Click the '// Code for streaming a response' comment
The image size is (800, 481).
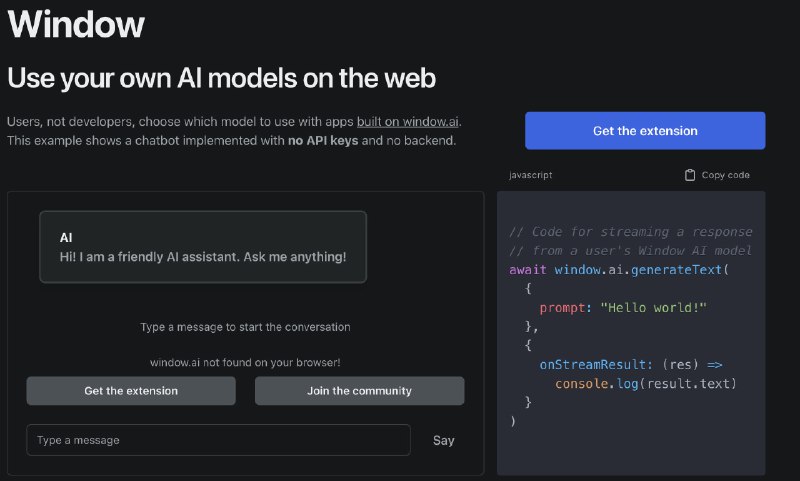pyautogui.click(x=631, y=232)
